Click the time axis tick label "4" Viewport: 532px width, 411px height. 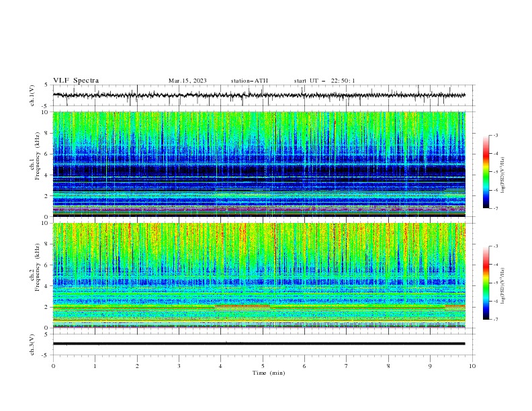[220, 366]
